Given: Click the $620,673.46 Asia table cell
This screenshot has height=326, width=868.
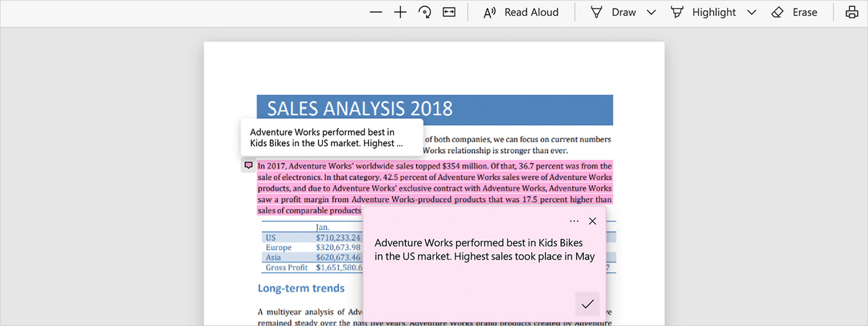Looking at the screenshot, I should point(338,257).
